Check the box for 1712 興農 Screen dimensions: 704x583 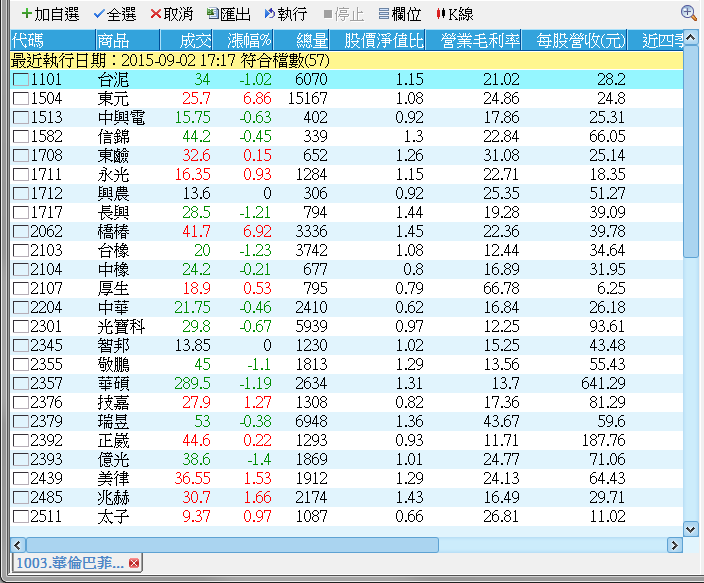(x=21, y=194)
